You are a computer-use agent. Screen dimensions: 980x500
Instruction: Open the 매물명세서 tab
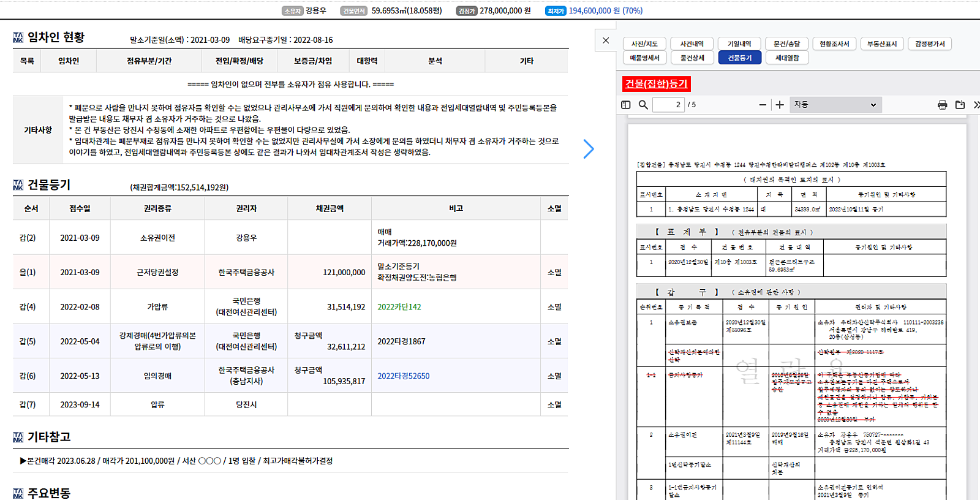[644, 58]
